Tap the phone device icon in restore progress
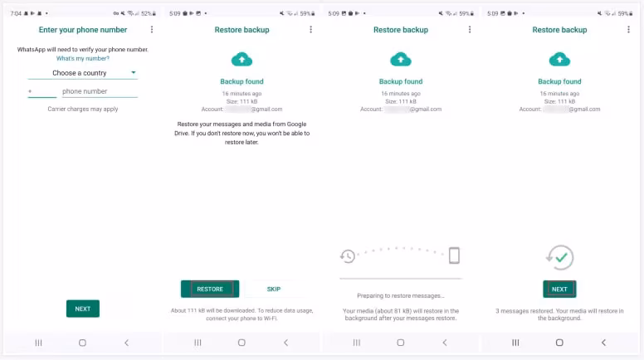This screenshot has height=360, width=644. coord(454,255)
